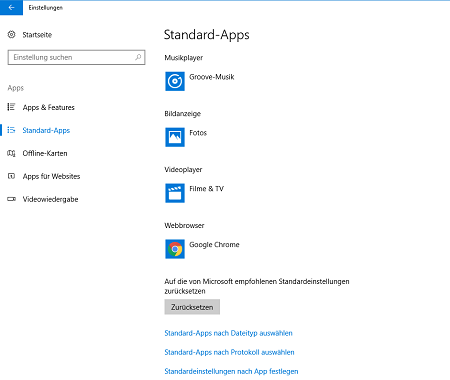450x380 pixels.
Task: Select Standard-Apps in the sidebar
Action: (x=46, y=130)
